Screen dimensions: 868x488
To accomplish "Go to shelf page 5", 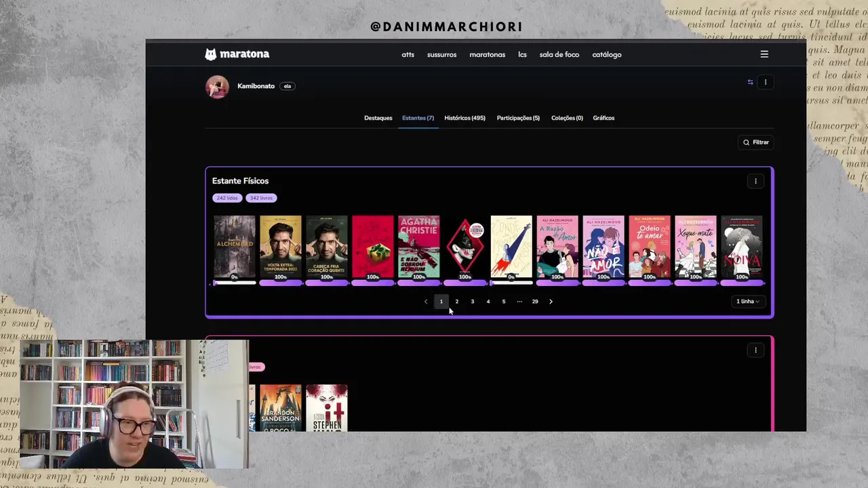I will [503, 302].
